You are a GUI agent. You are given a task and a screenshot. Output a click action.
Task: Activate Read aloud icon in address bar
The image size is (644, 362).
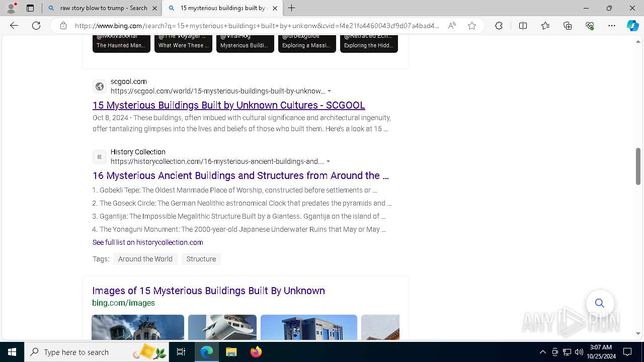coord(452,26)
